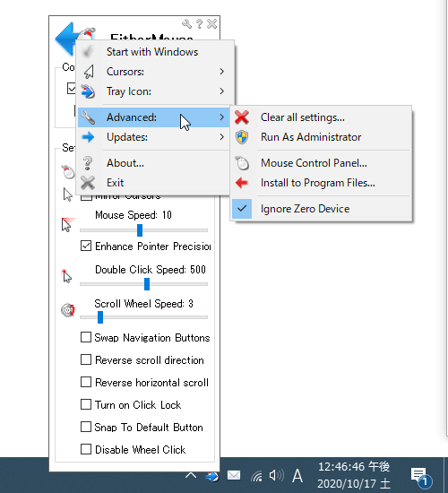
Task: Click the 2020/10/17 date in the taskbar
Action: [x=354, y=483]
